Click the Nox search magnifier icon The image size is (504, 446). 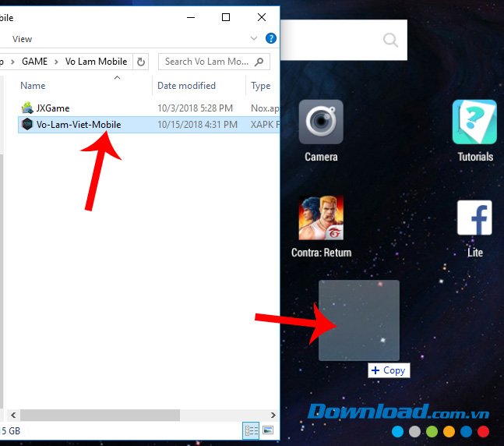pyautogui.click(x=390, y=40)
